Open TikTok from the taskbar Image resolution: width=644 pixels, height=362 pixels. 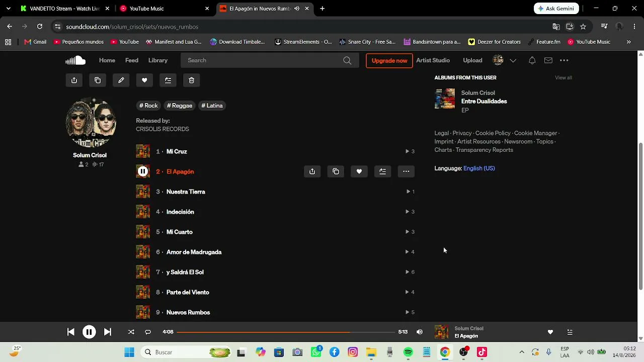point(482,352)
